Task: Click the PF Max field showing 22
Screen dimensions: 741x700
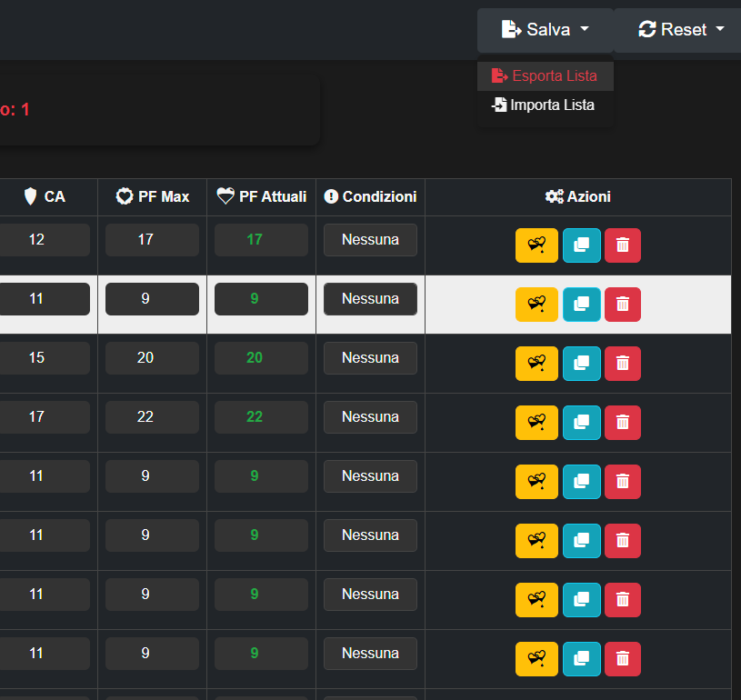Action: 152,417
